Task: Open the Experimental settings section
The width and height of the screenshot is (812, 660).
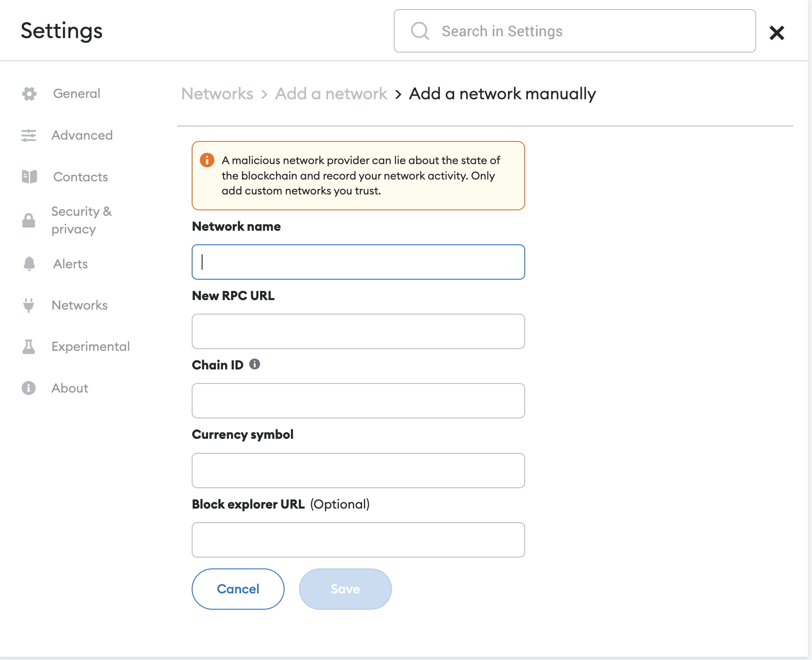Action: [x=91, y=347]
